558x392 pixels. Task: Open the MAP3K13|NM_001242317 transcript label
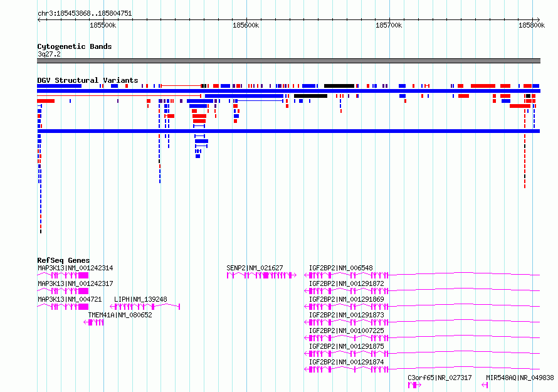(75, 283)
